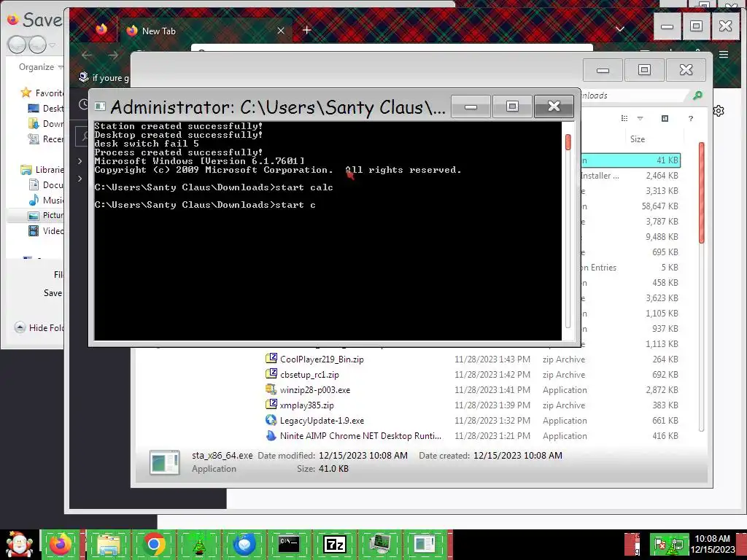Click the network tray icon
The height and width of the screenshot is (560, 747).
676,545
